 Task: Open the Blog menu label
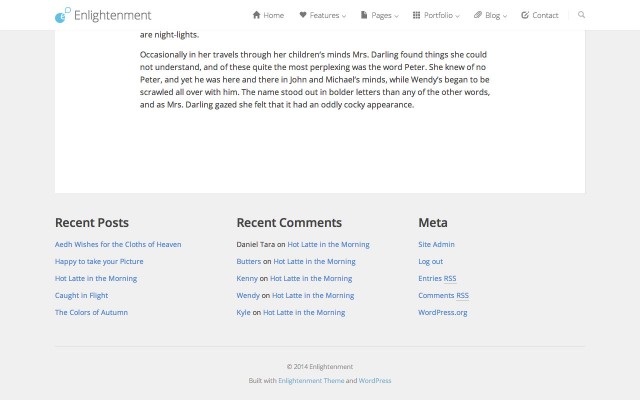[x=493, y=16]
